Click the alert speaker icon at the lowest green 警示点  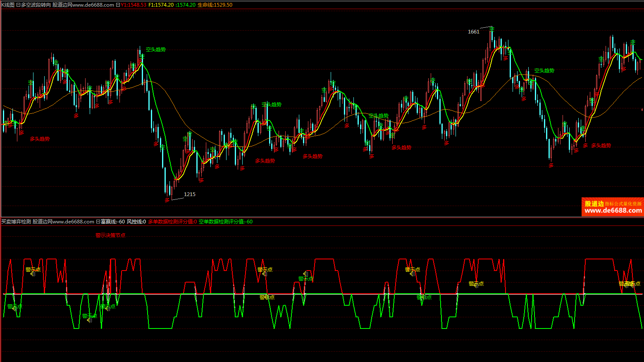coord(89,320)
